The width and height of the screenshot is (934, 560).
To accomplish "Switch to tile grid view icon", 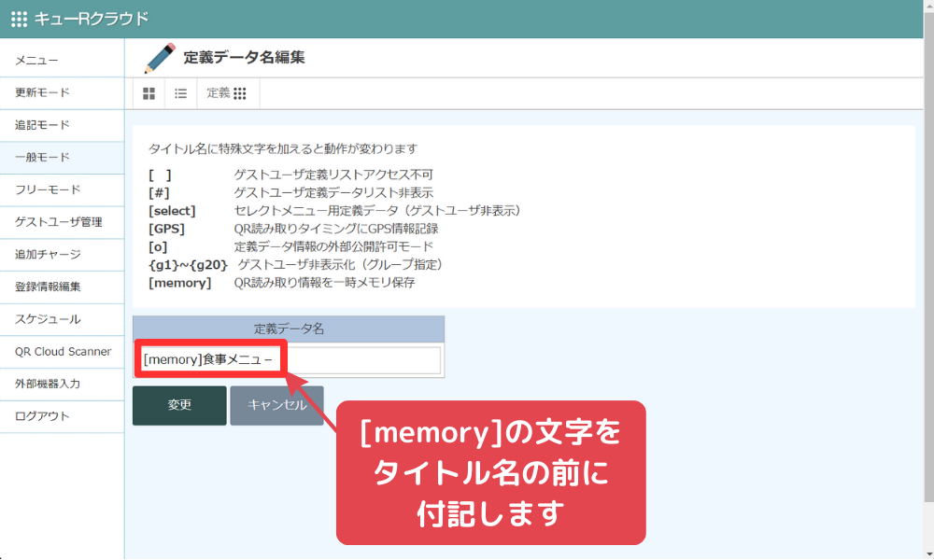I will pos(149,93).
